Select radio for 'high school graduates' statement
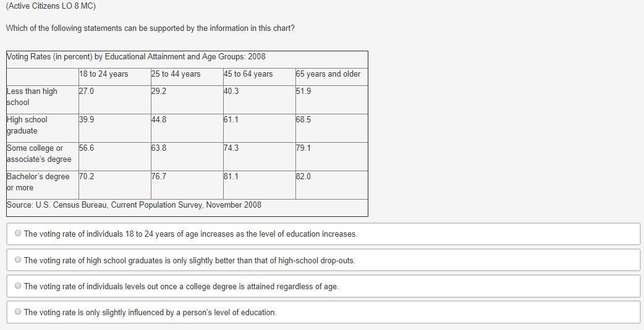Image resolution: width=644 pixels, height=330 pixels. (18, 260)
